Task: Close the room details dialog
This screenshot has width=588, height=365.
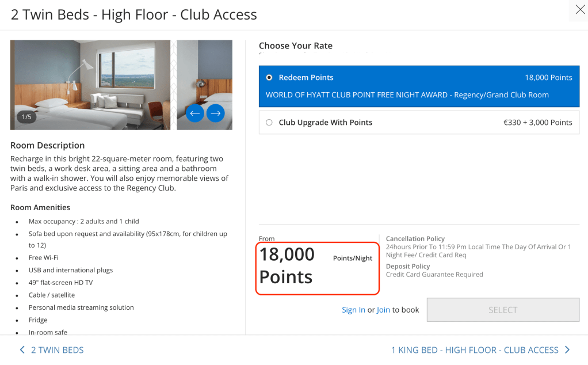Action: coord(580,10)
